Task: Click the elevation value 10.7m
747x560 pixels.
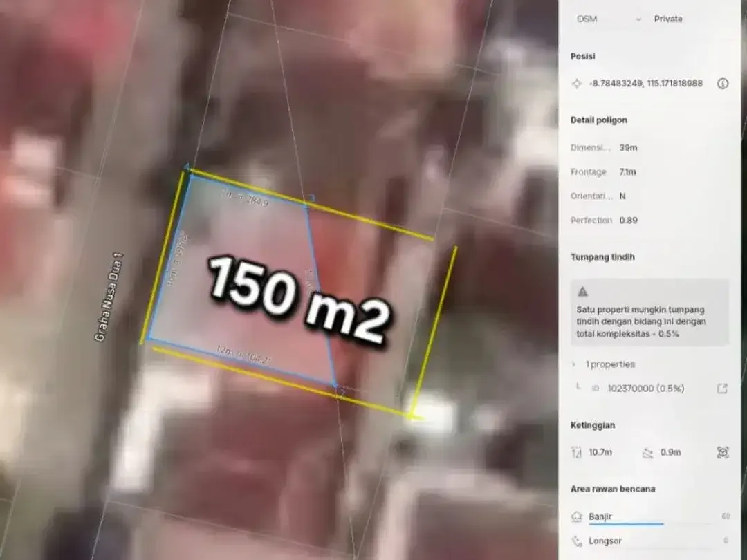Action: 600,452
